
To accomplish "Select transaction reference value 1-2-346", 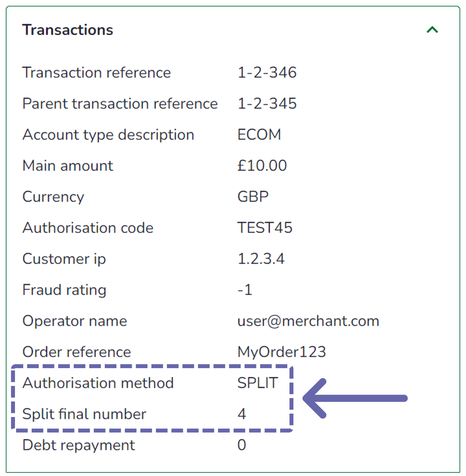I will pos(267,73).
